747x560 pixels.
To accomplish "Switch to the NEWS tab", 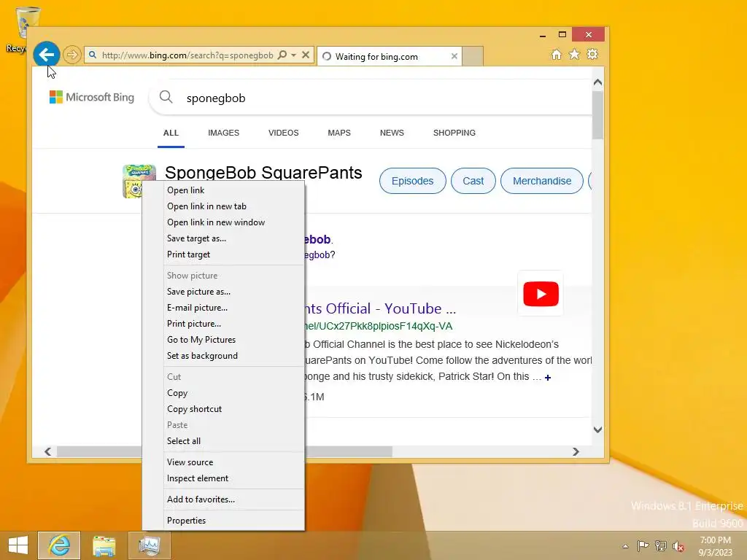I will [x=392, y=133].
